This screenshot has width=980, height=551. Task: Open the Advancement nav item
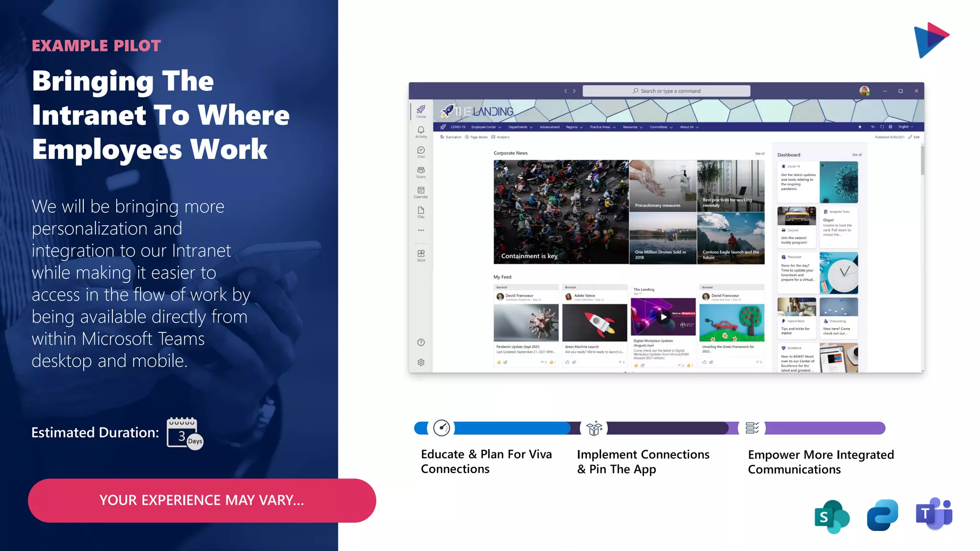click(x=550, y=127)
